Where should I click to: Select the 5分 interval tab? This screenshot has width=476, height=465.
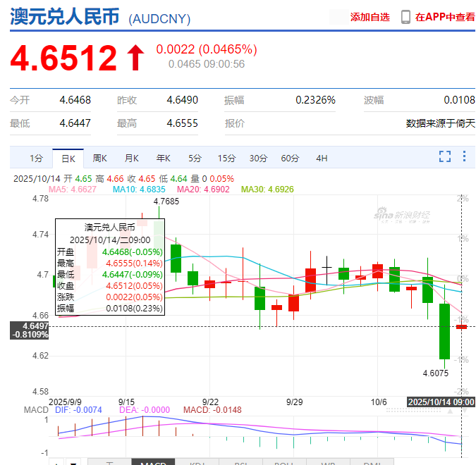coord(195,158)
